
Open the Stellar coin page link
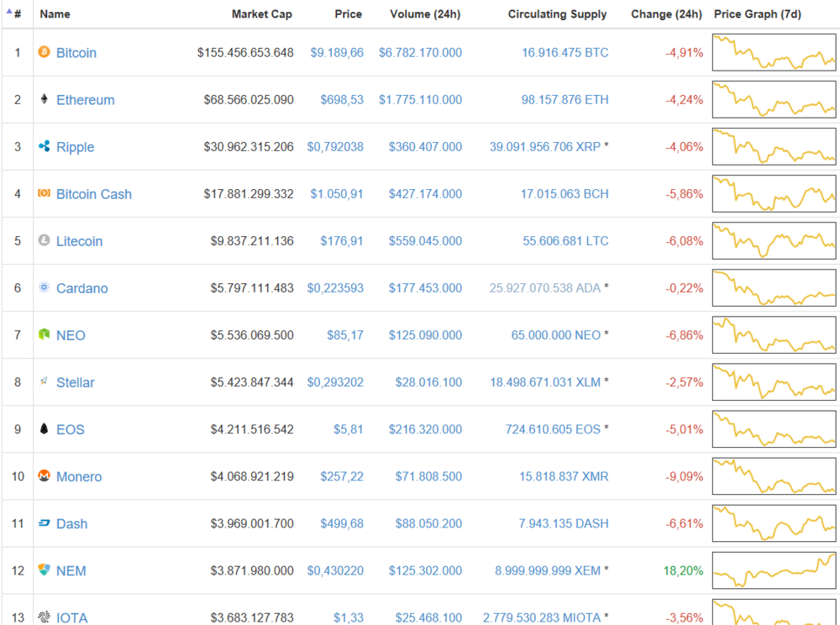[76, 382]
